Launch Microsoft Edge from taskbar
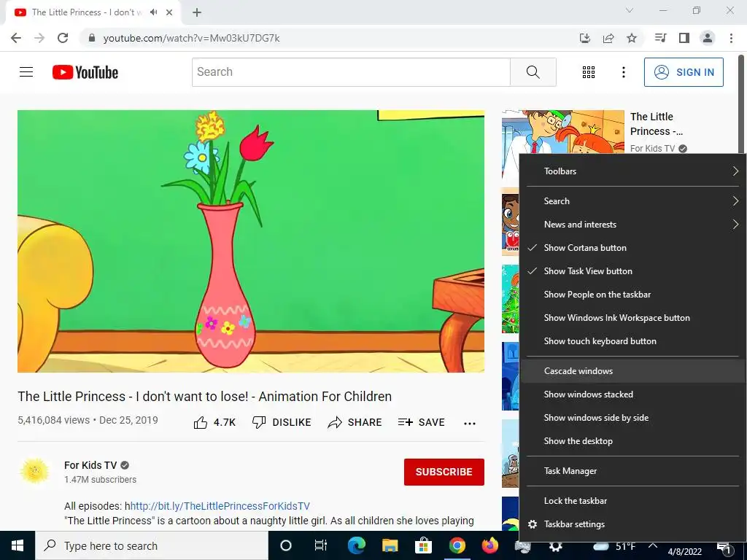This screenshot has width=747, height=560. pyautogui.click(x=356, y=545)
